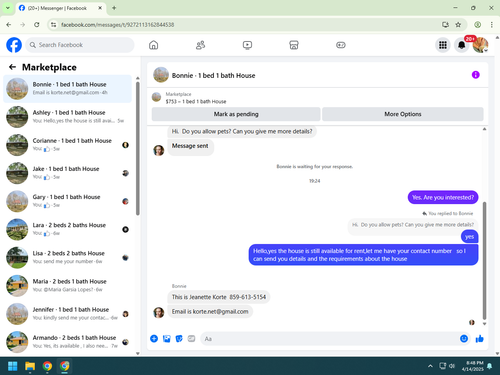
Task: Show hidden system tray icons
Action: tap(430, 366)
